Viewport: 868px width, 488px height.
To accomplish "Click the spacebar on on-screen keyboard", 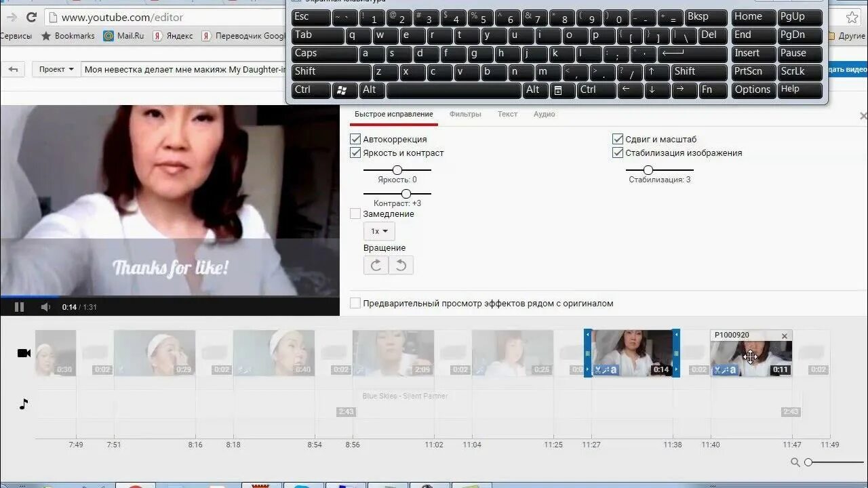I will (454, 89).
